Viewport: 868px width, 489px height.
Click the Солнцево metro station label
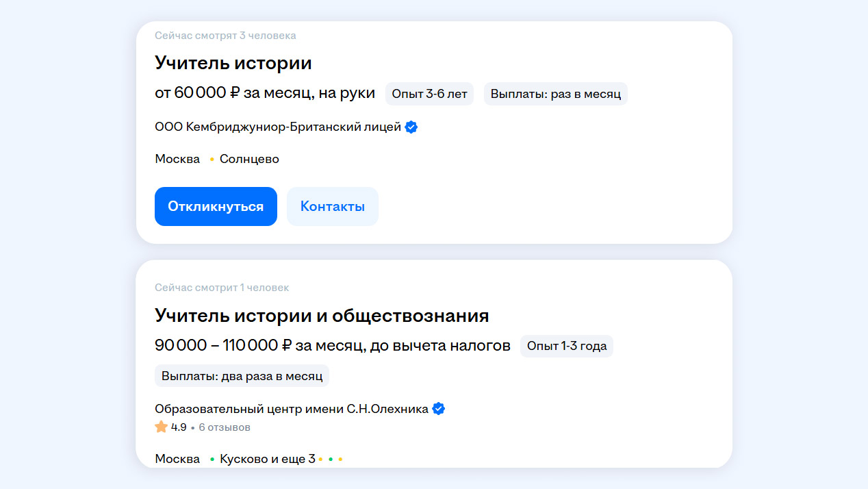point(249,160)
